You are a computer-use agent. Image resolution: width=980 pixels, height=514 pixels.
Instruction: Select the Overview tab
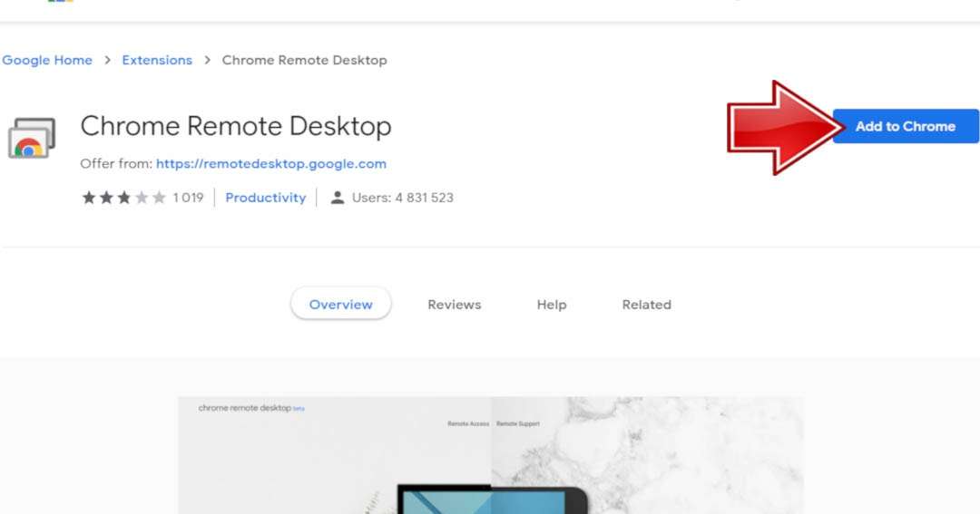click(340, 305)
